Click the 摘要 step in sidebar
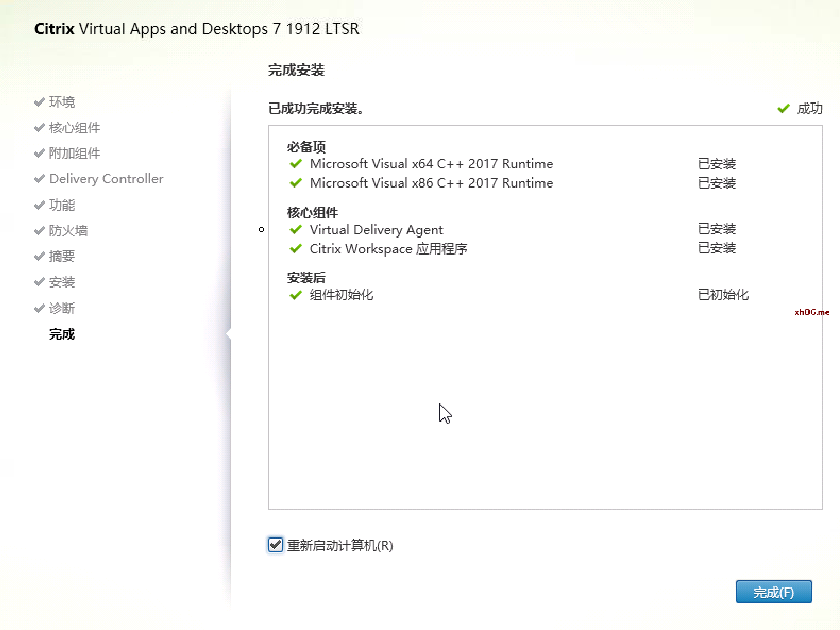 pyautogui.click(x=62, y=256)
